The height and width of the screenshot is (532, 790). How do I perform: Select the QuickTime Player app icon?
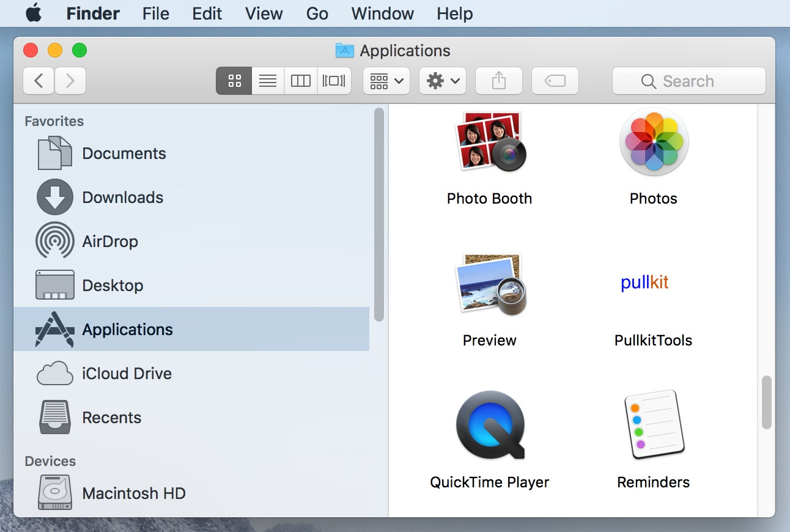tap(490, 426)
